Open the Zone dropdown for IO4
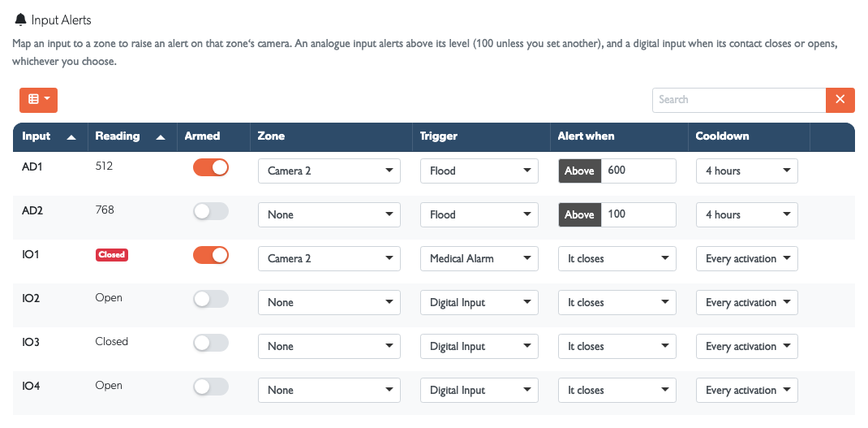 (329, 390)
